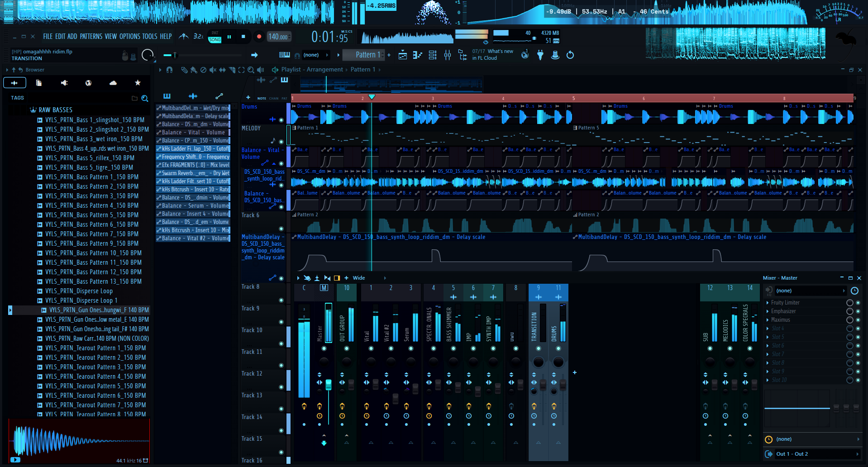The image size is (868, 467).
Task: Open the OPTIONS menu
Action: [x=130, y=37]
